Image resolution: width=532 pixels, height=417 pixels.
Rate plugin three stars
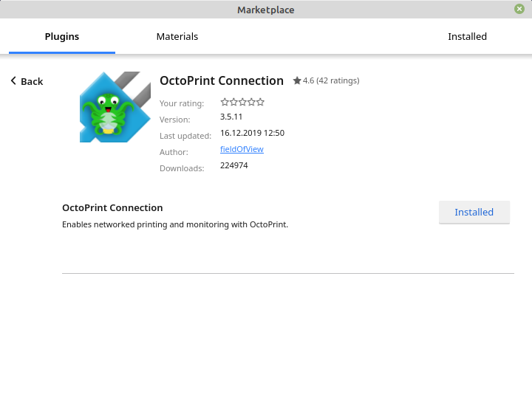pos(242,102)
